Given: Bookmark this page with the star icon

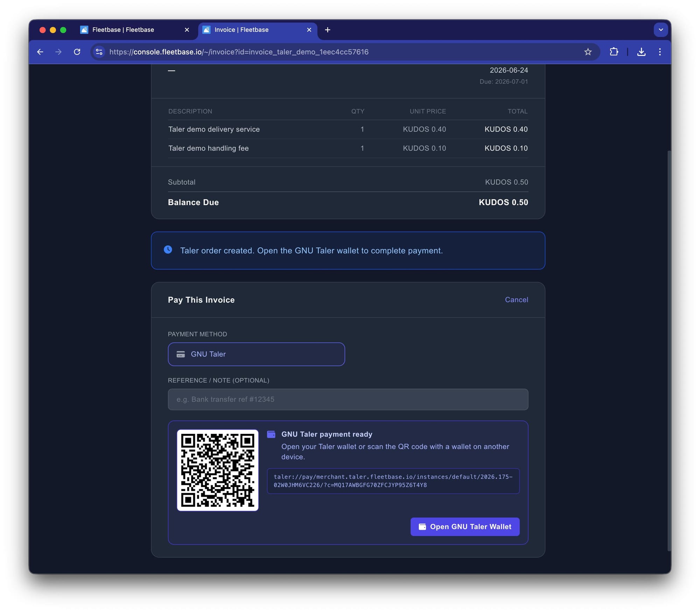Looking at the screenshot, I should pos(588,52).
